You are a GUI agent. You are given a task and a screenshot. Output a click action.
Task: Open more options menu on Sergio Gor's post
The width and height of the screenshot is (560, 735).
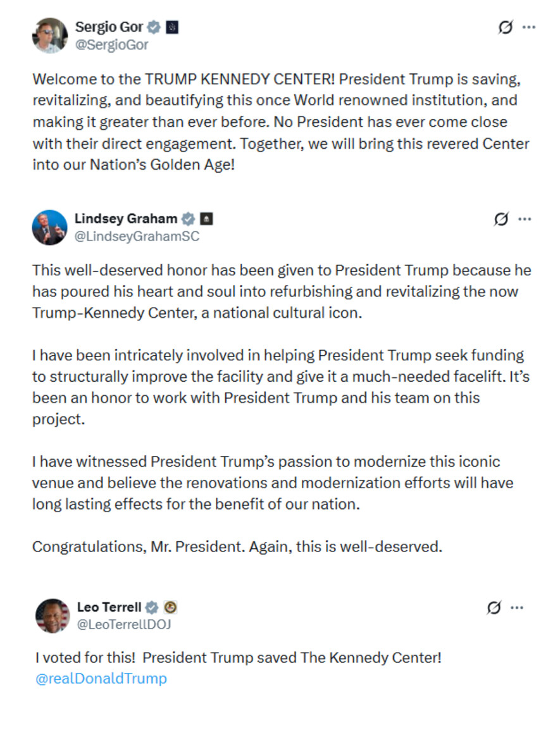click(x=529, y=27)
